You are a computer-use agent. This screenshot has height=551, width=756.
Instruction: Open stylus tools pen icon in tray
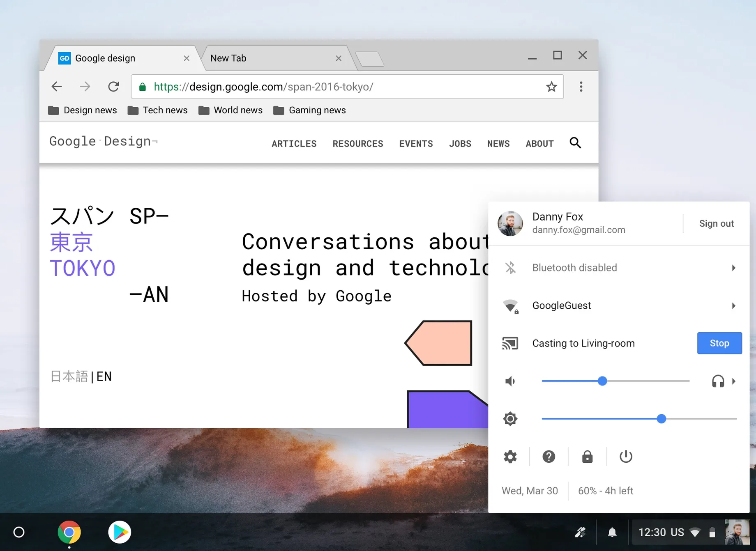[x=581, y=533]
